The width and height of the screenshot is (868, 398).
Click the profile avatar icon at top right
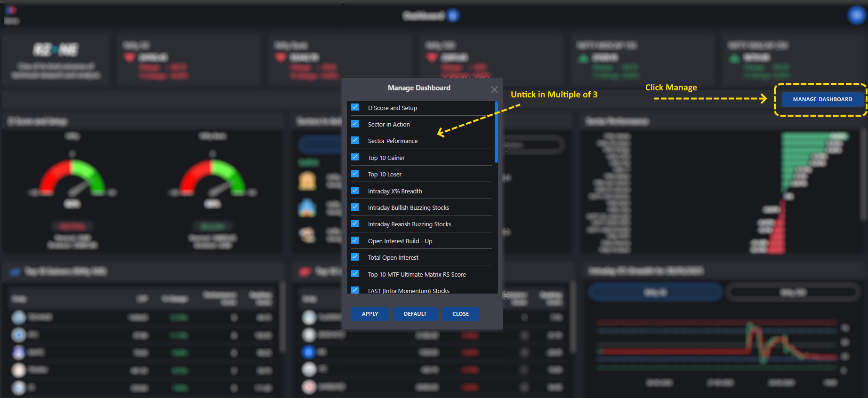[x=857, y=15]
